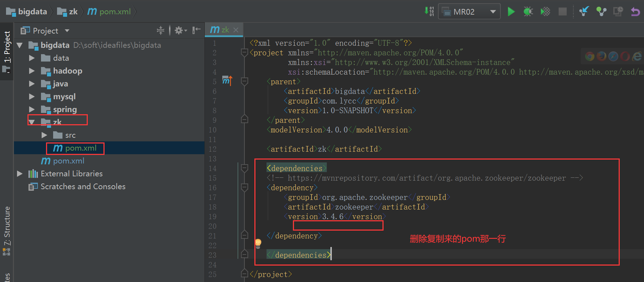The width and height of the screenshot is (644, 282).
Task: Click the modelVersion 4.0.0 line
Action: (339, 130)
